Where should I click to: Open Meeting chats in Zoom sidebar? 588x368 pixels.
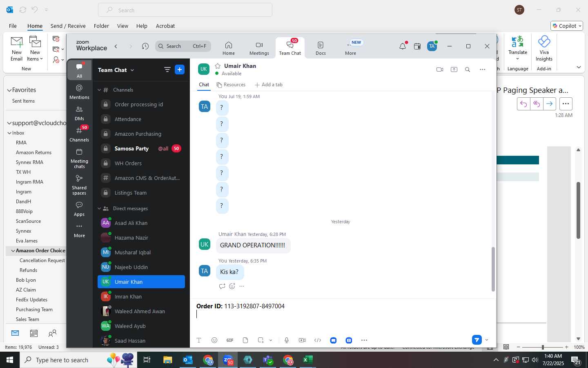pyautogui.click(x=79, y=158)
